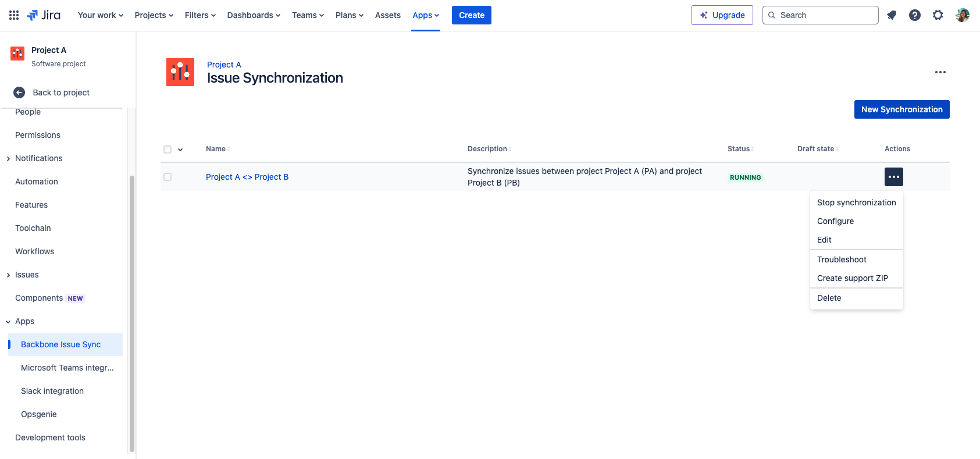Click the Back to project arrow icon
Screen dimensions: 980x459
19,92
